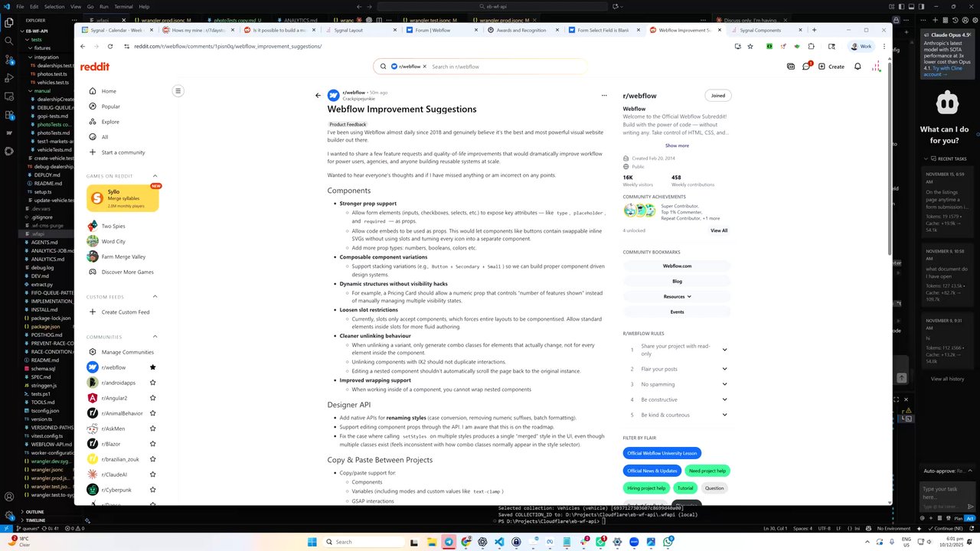Go back using post back arrow
The height and width of the screenshot is (551, 980).
click(318, 96)
